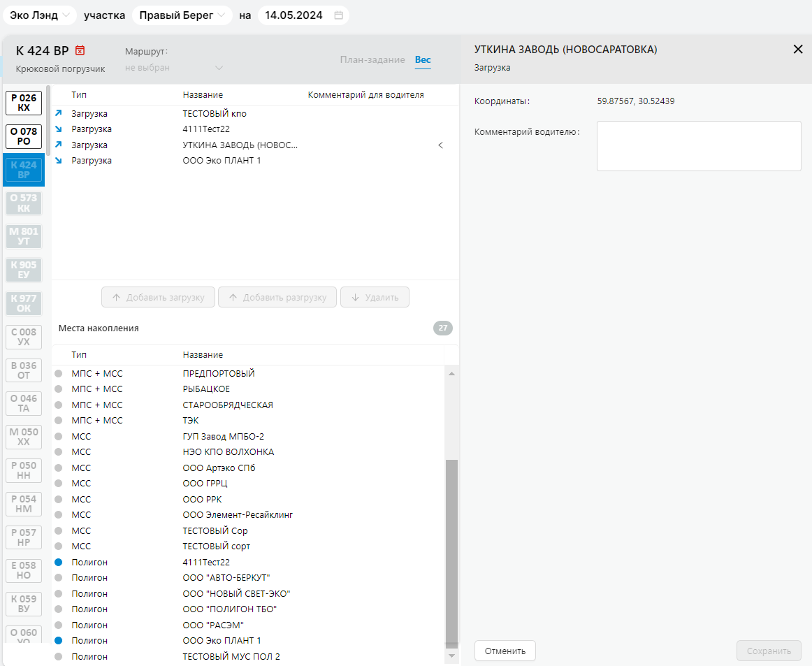Click the red calendar icon beside К 424 ВР
The height and width of the screenshot is (666, 812).
80,50
